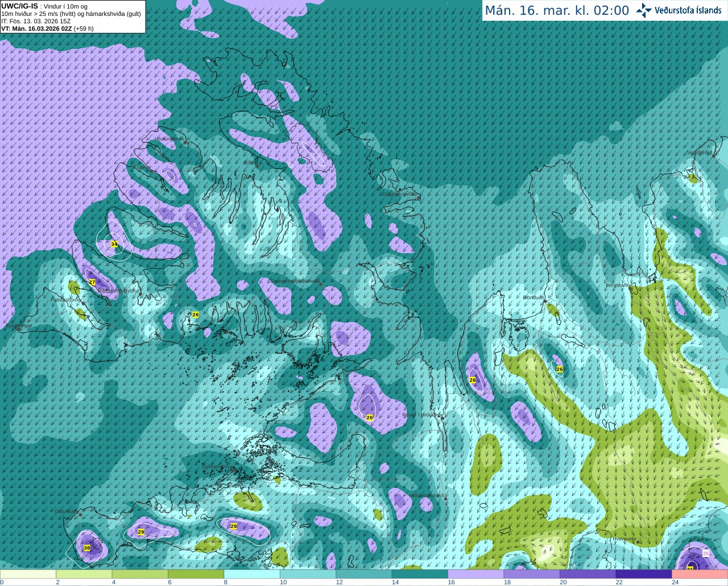The height and width of the screenshot is (586, 728).
Task: Click the Bjargtangar station label
Action: coord(18,325)
